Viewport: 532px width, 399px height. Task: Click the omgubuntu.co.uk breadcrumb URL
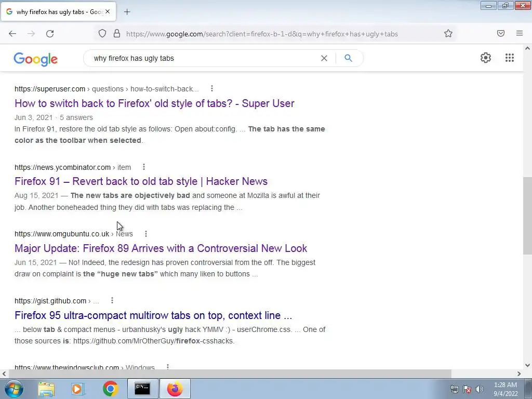tap(74, 234)
